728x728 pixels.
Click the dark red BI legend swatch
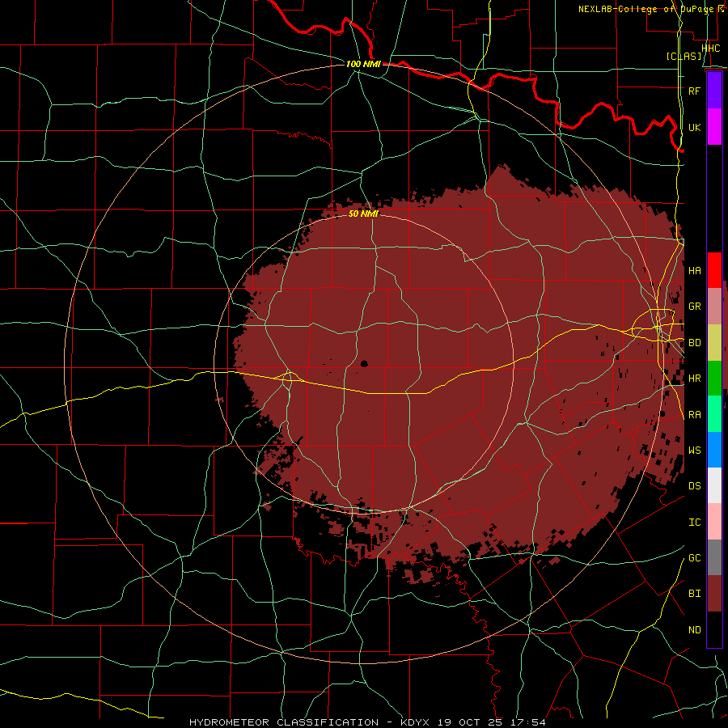tap(714, 594)
